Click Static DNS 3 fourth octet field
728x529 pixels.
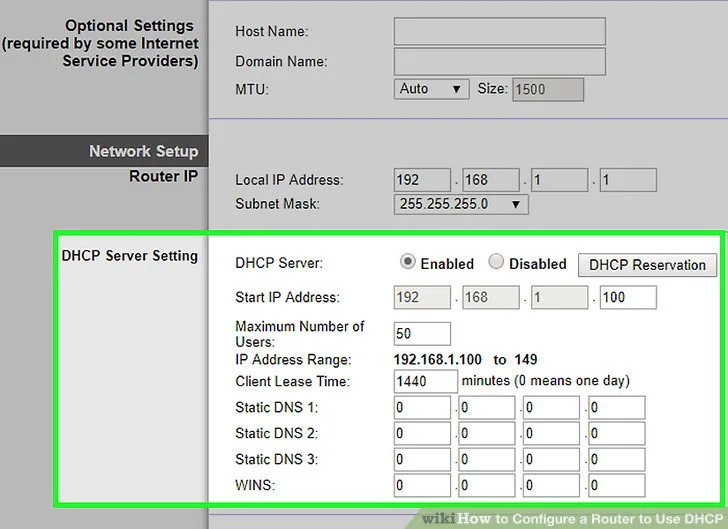617,459
